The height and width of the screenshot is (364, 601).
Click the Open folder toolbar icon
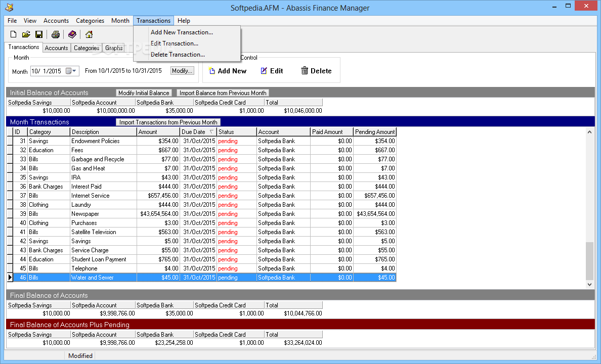coord(26,34)
